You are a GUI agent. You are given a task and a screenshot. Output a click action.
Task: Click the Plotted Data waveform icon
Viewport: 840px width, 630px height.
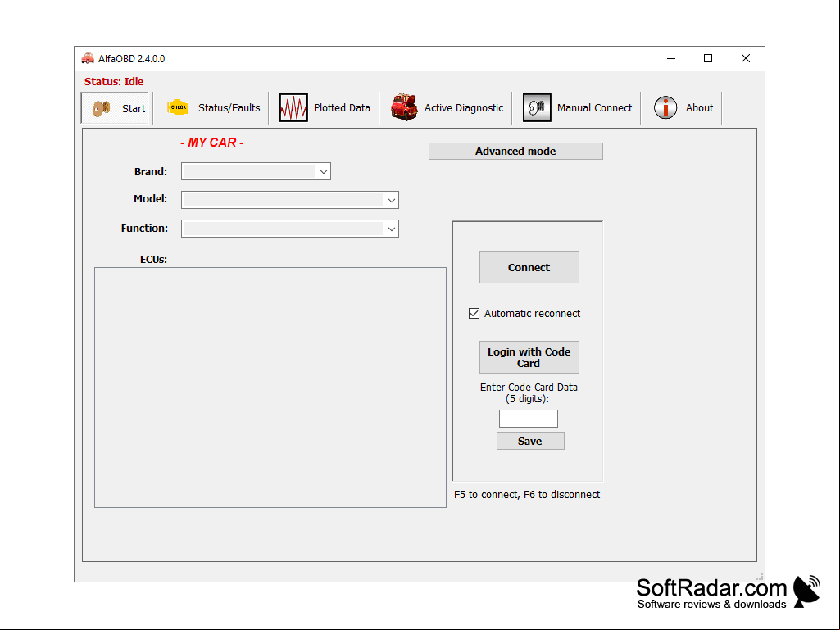(293, 107)
